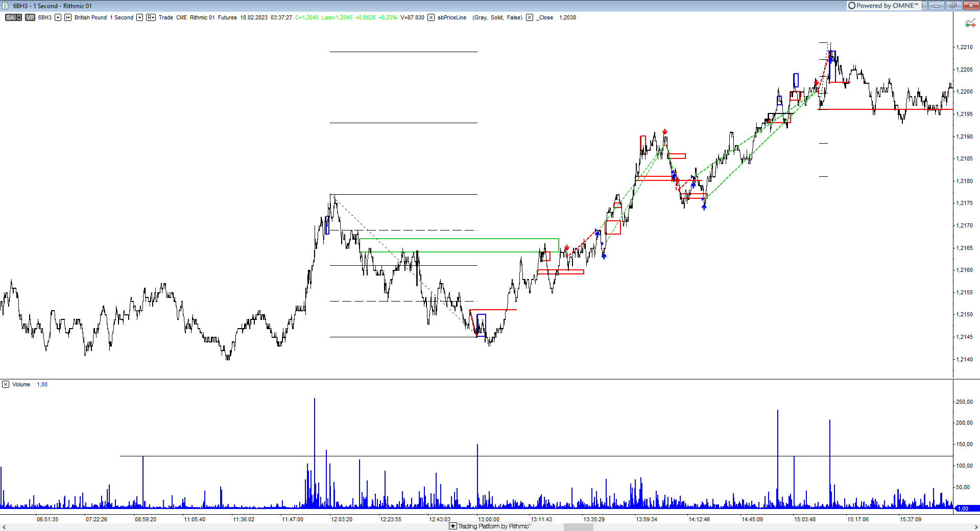980x531 pixels.
Task: Click the horizontal scrollbar thumb
Action: [578, 527]
